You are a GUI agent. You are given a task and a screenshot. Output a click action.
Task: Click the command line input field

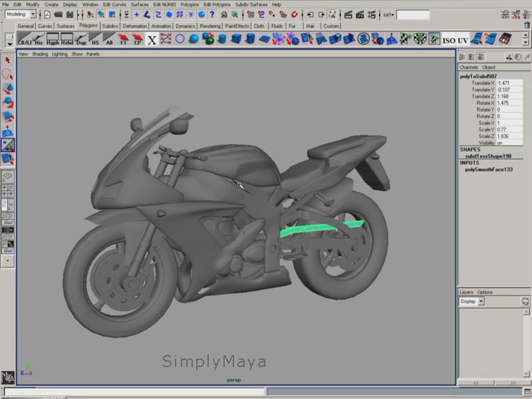tap(134, 392)
